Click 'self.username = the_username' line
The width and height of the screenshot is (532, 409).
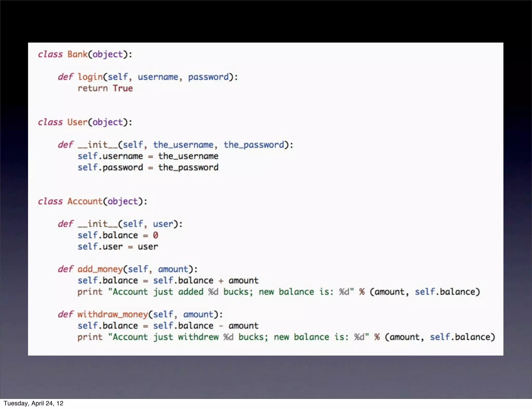click(x=148, y=156)
